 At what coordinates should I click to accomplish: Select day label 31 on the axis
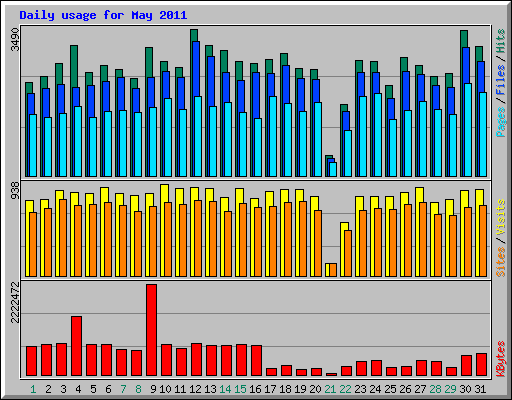point(480,389)
